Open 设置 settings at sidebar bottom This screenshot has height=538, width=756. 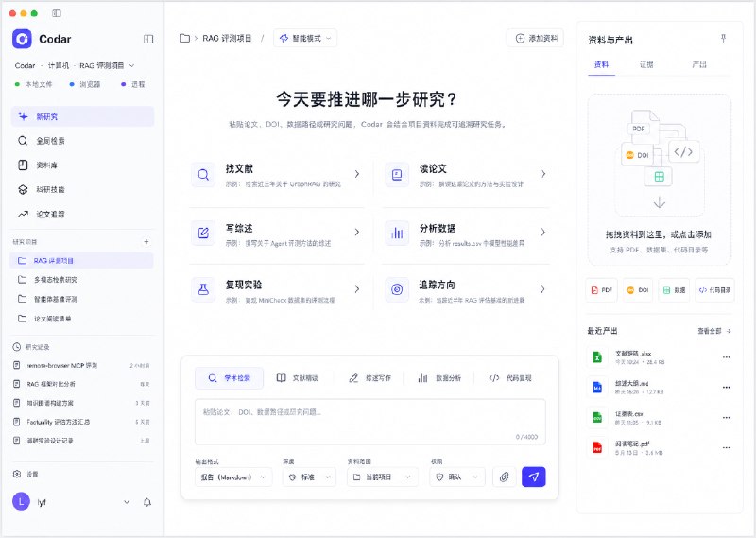(x=26, y=474)
